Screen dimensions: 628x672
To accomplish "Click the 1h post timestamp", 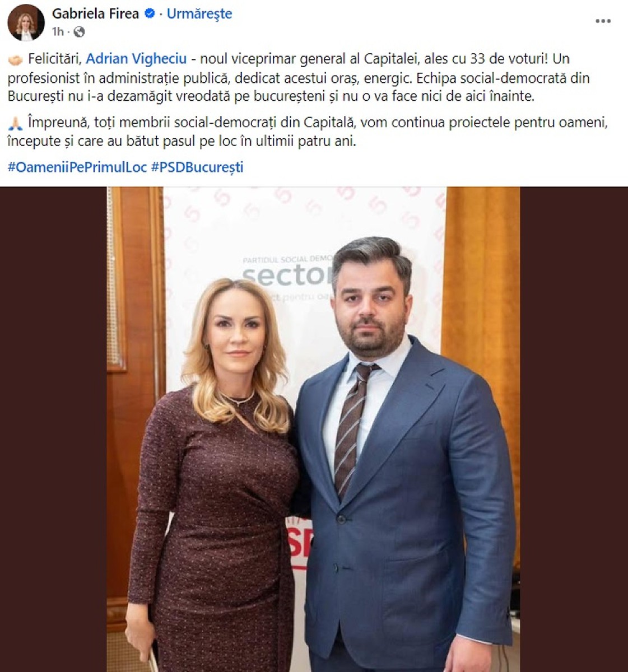I will [58, 32].
